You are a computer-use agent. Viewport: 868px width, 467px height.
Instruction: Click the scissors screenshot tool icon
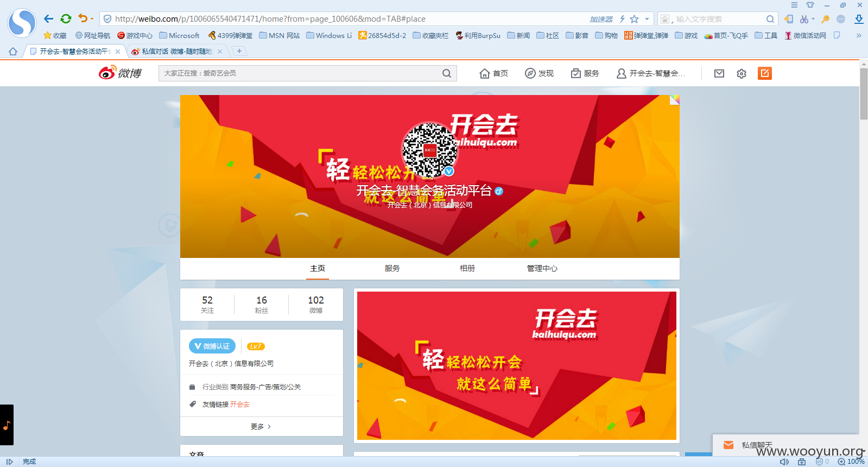pos(804,19)
